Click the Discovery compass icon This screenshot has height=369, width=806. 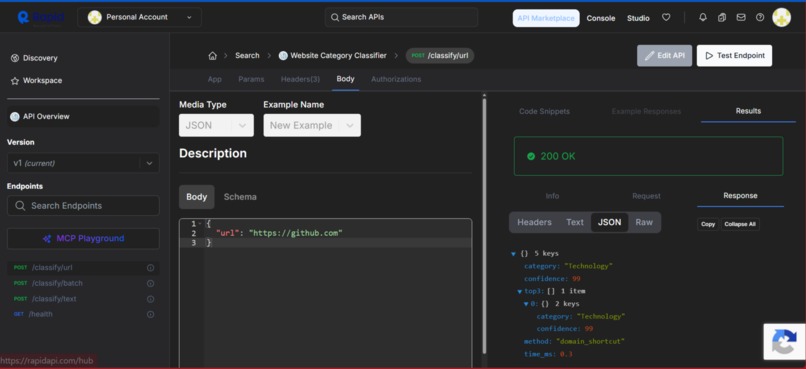[15, 58]
